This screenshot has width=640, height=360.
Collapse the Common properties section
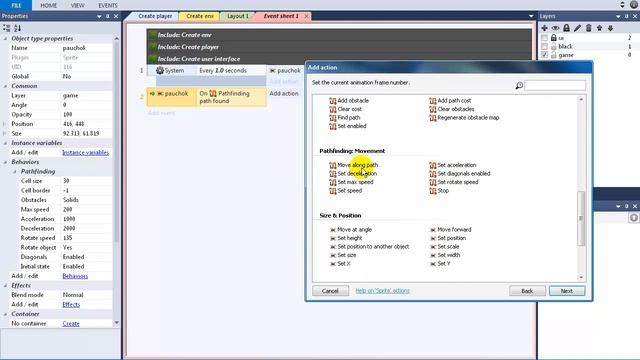coord(5,86)
